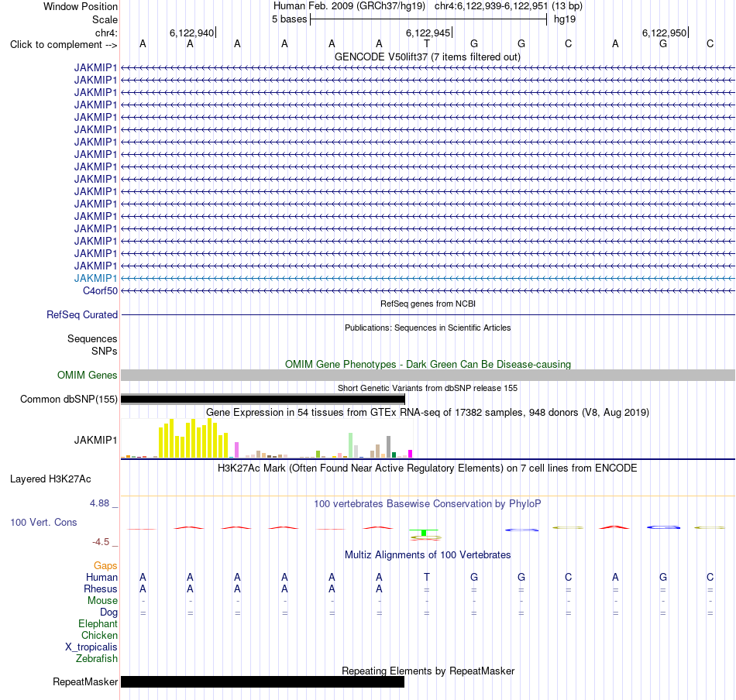Click the '100 Vert. Cons' track label
The width and height of the screenshot is (736, 700).
point(43,522)
